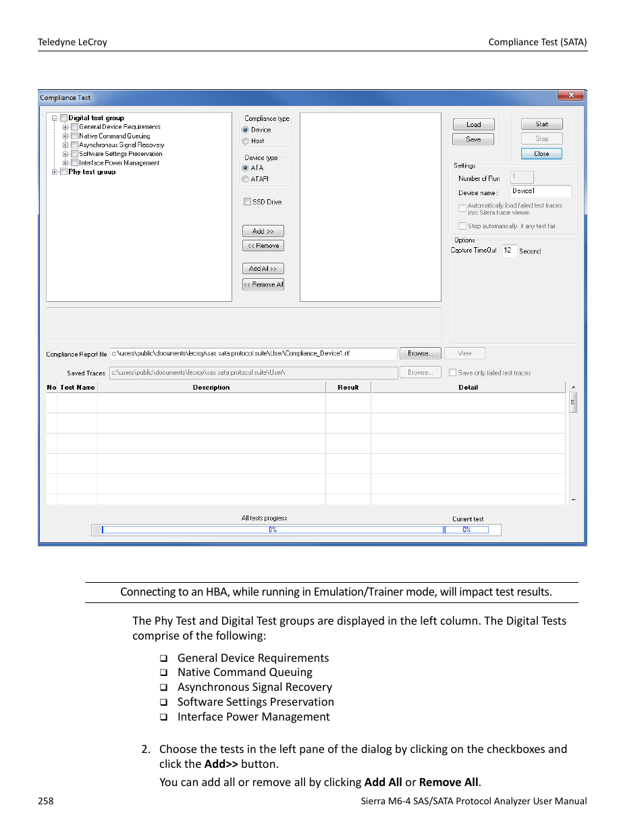Click the Device name input field

click(541, 191)
